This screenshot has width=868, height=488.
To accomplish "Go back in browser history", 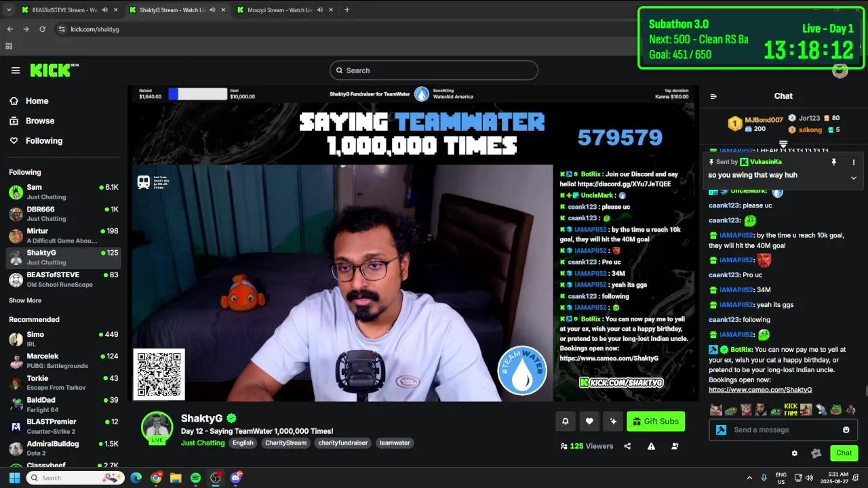I will [9, 29].
